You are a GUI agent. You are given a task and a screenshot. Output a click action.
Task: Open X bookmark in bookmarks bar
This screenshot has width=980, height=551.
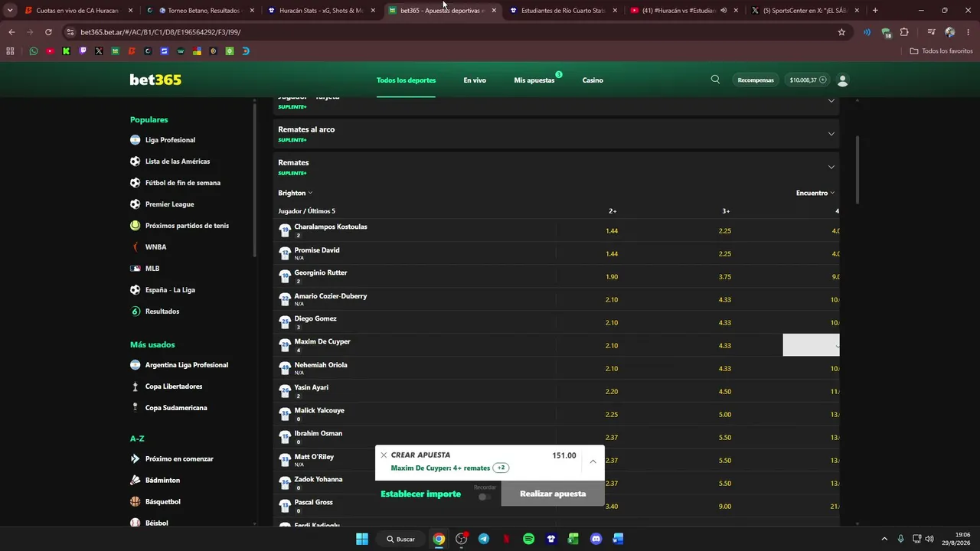click(x=99, y=51)
